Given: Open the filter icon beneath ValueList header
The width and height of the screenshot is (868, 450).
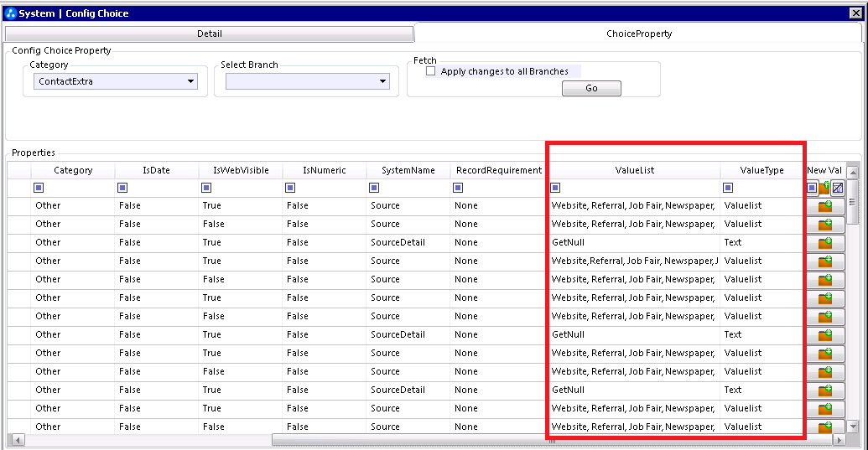Looking at the screenshot, I should point(555,188).
